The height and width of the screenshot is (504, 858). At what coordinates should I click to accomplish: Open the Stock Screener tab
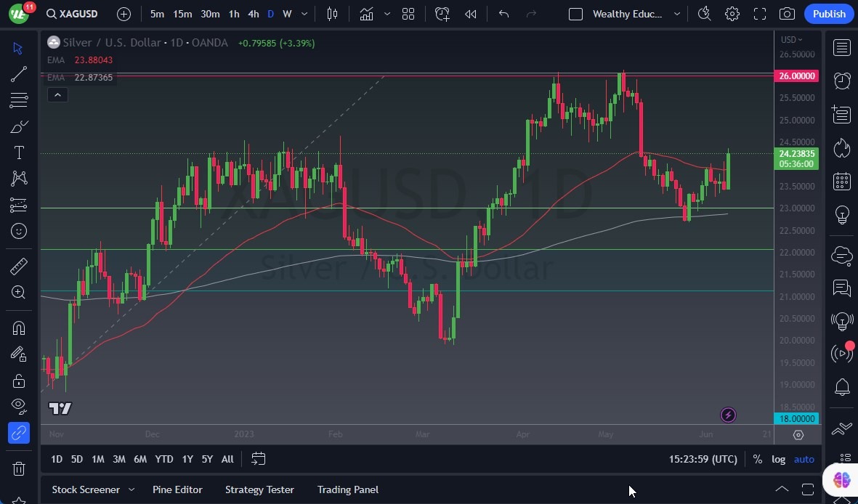[x=86, y=489]
